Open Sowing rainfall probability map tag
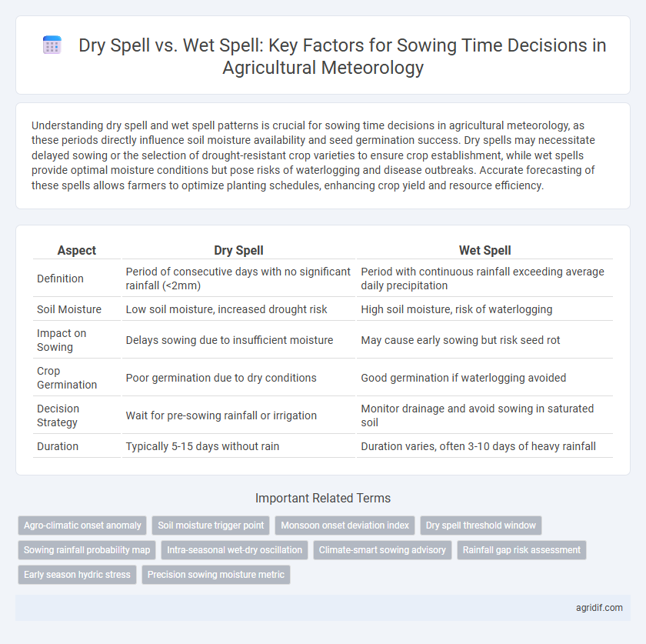 [x=87, y=550]
